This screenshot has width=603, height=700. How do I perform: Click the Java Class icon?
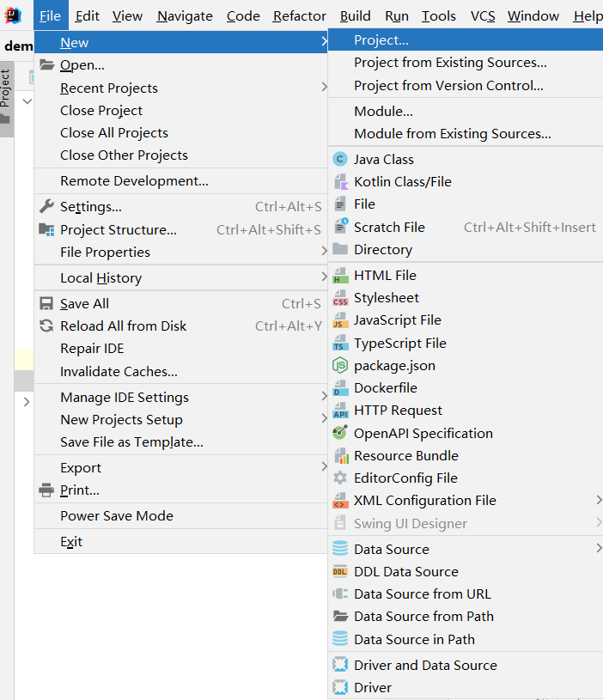pyautogui.click(x=340, y=159)
